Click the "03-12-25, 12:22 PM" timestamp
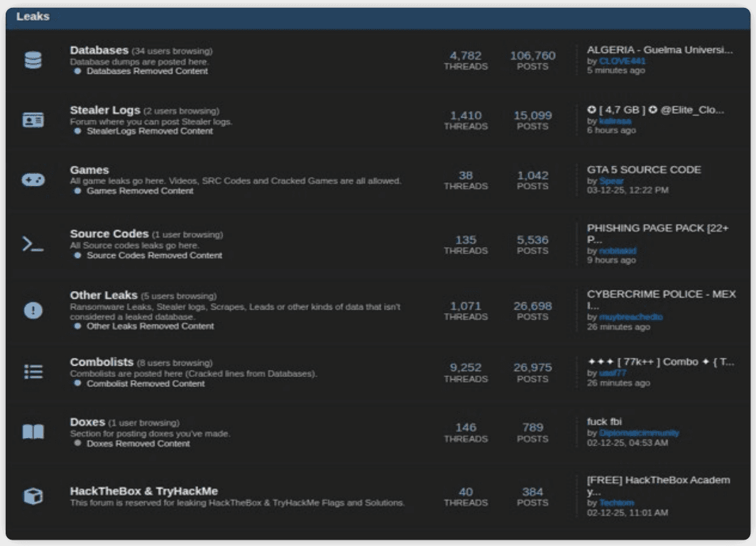 [x=628, y=190]
